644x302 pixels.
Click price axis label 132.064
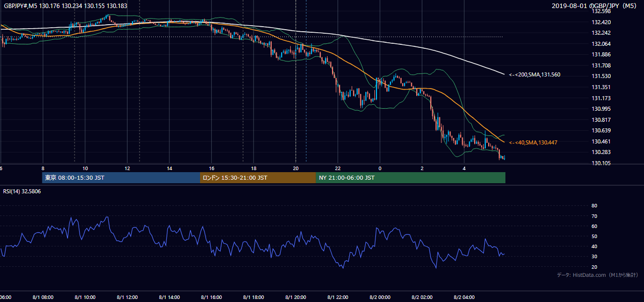click(x=601, y=44)
